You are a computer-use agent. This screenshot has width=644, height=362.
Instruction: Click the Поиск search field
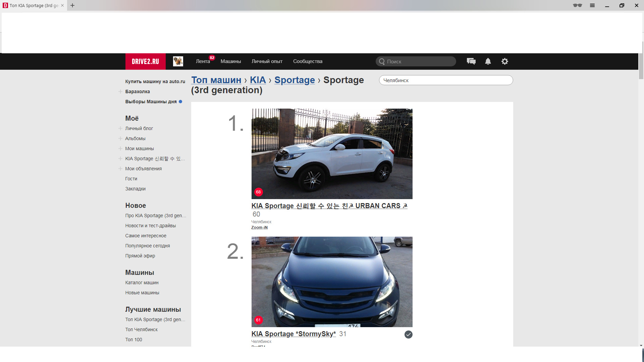416,61
